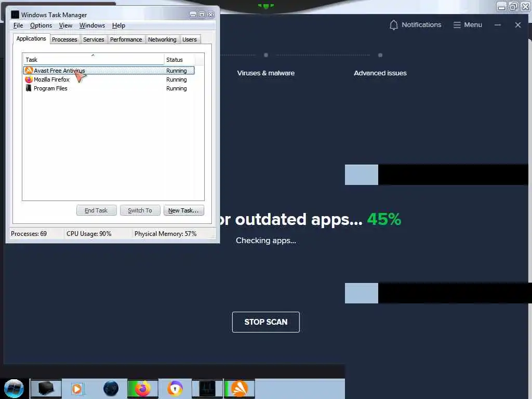This screenshot has height=399, width=532.
Task: Open the Program Files taskbar icon
Action: [46, 389]
